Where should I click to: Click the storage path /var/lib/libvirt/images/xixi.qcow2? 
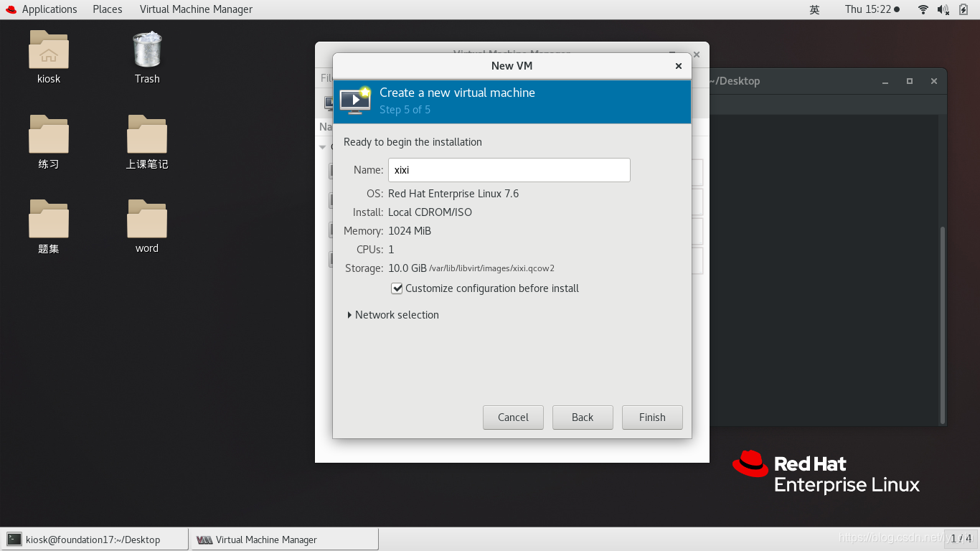click(491, 268)
